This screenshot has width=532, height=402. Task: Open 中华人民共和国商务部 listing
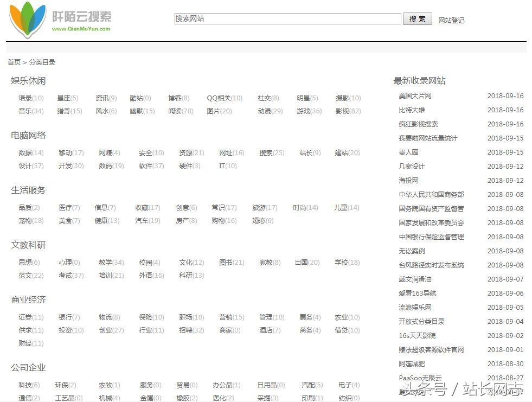coord(432,195)
